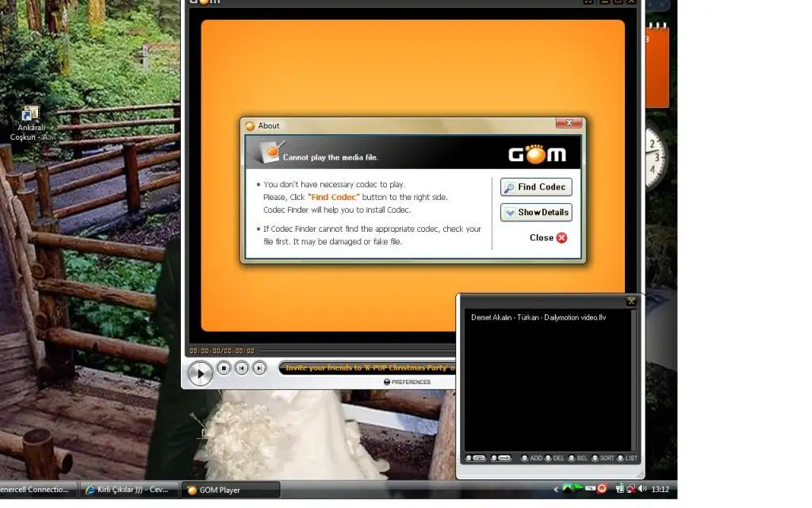The image size is (812, 508).
Task: Stop playback in GOM Player
Action: pos(224,368)
